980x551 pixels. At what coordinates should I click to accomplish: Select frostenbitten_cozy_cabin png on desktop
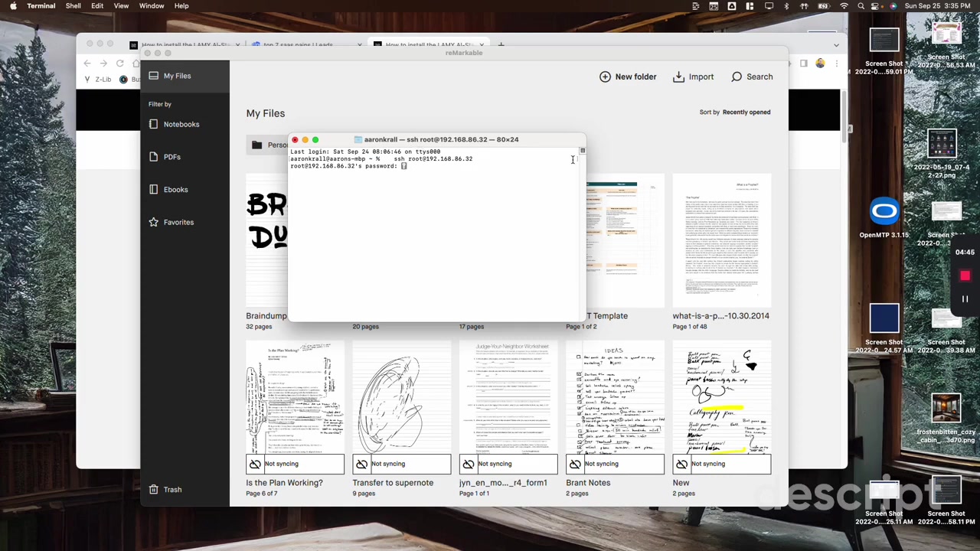pos(946,420)
